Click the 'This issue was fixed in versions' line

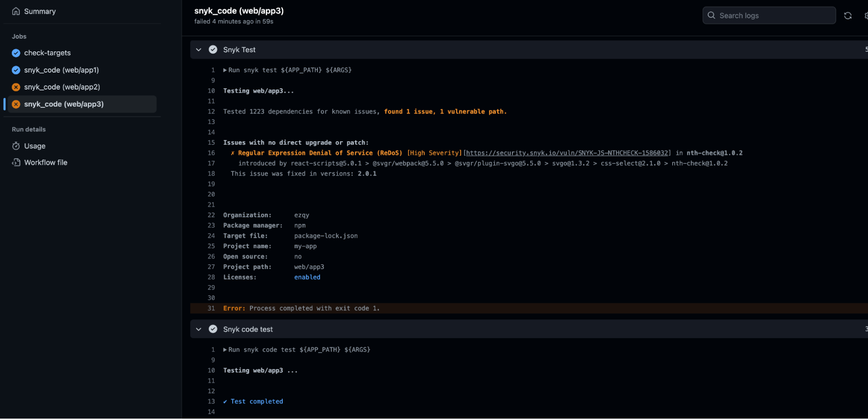pos(304,174)
